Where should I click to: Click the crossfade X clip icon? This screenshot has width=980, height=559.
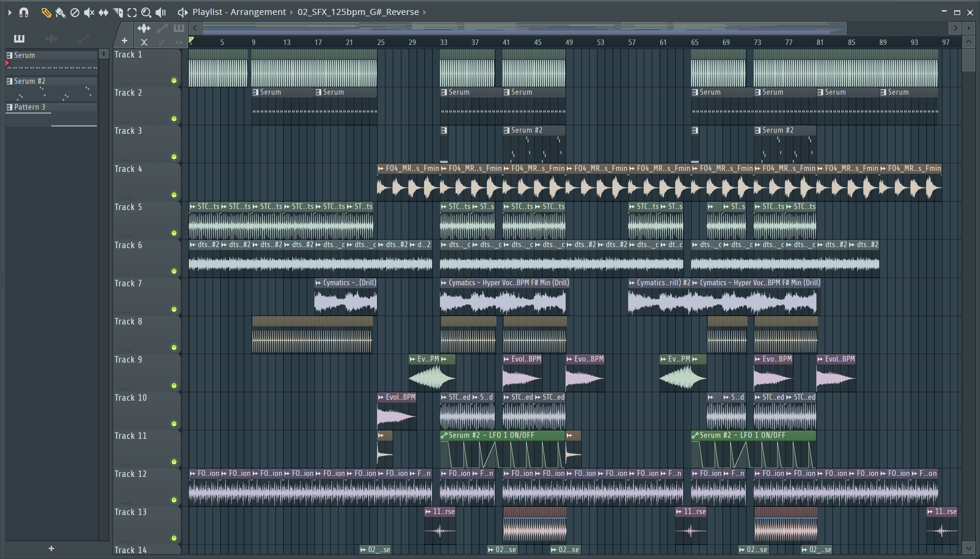(x=144, y=42)
